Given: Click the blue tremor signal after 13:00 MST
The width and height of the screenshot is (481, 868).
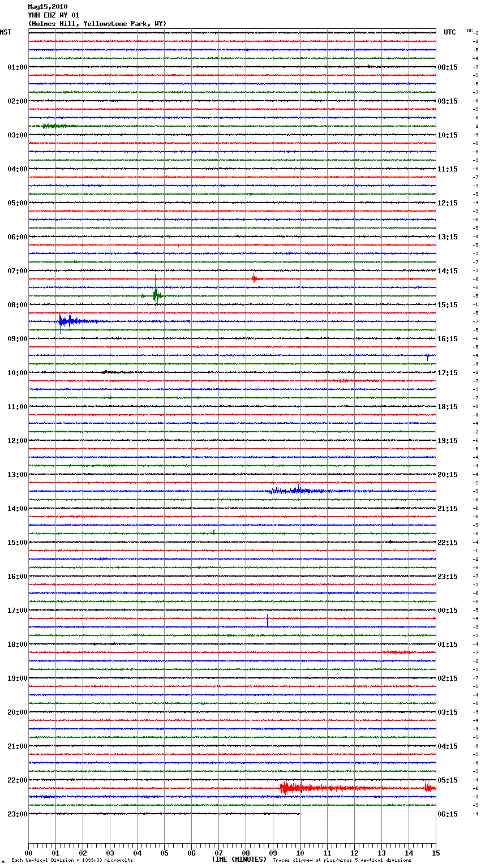Looking at the screenshot, I should pos(294,491).
